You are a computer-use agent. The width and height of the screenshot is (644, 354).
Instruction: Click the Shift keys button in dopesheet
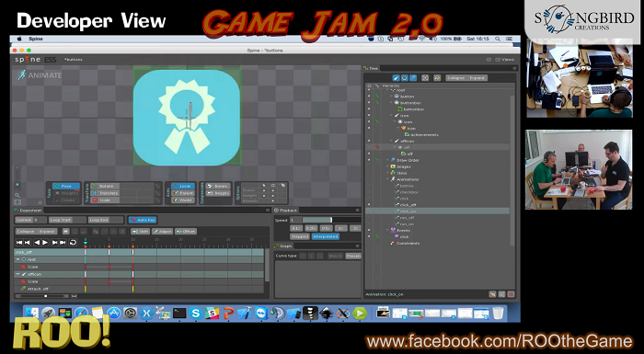tap(141, 232)
